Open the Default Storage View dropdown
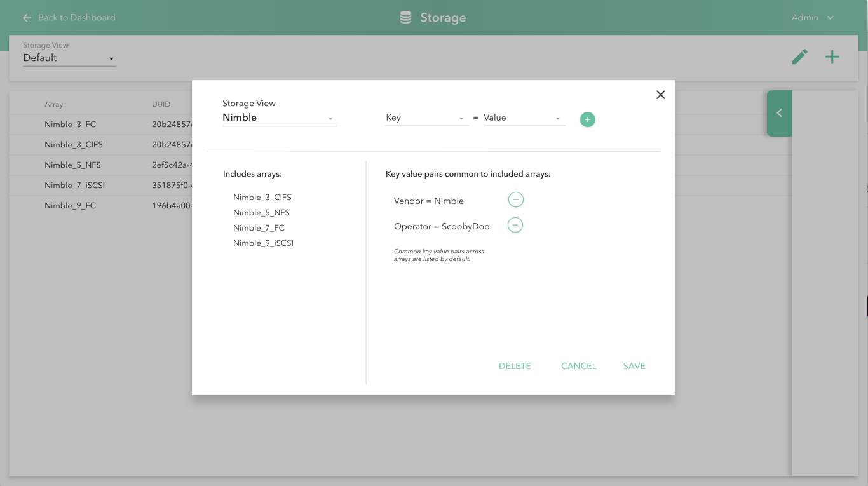Screen dimensions: 868x486 pyautogui.click(x=69, y=58)
